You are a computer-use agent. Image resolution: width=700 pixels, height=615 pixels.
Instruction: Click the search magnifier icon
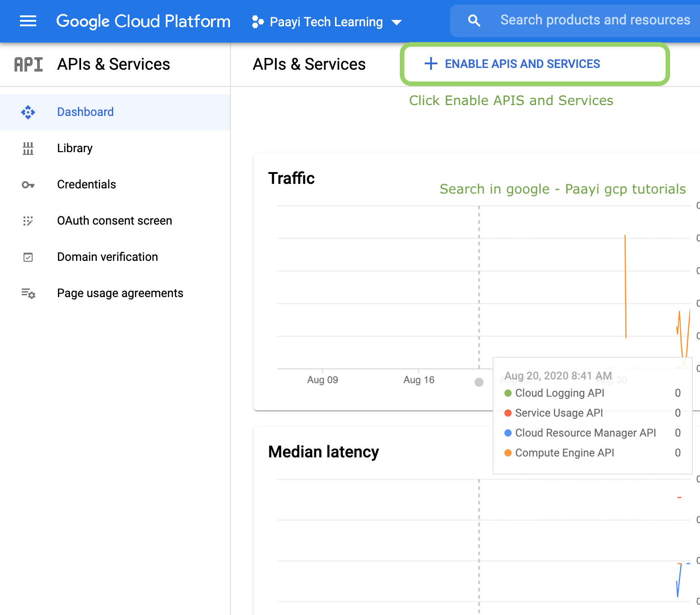[x=474, y=20]
